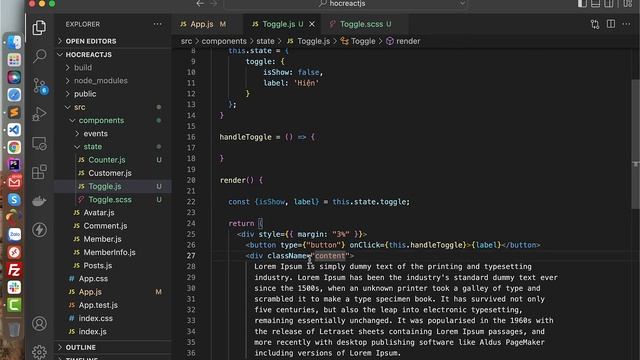Expand the Outline section
Viewport: 640px width, 360px height.
pyautogui.click(x=113, y=347)
